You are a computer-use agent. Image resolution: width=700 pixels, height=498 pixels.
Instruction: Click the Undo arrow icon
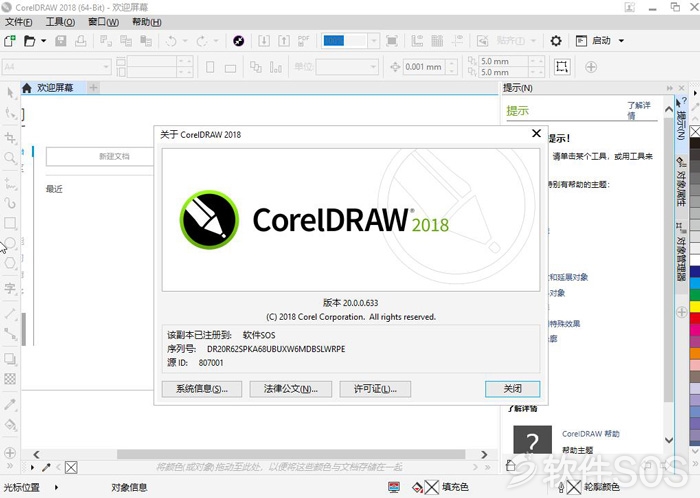[x=171, y=41]
